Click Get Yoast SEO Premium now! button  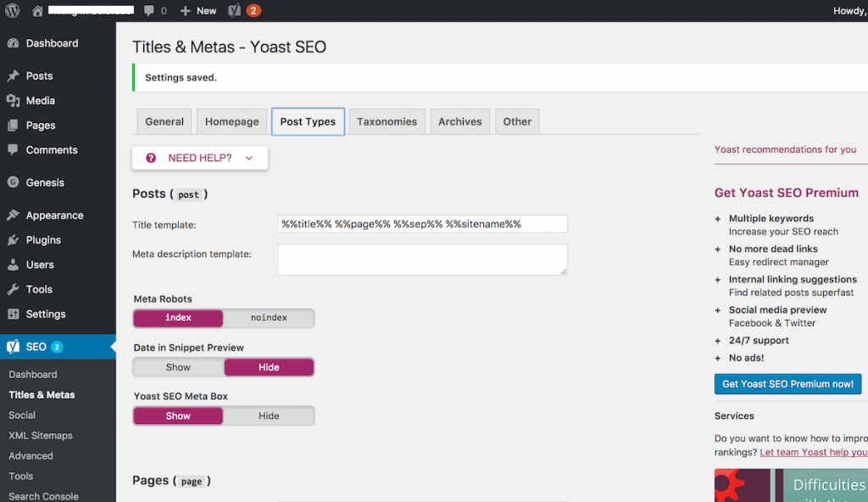coord(787,384)
